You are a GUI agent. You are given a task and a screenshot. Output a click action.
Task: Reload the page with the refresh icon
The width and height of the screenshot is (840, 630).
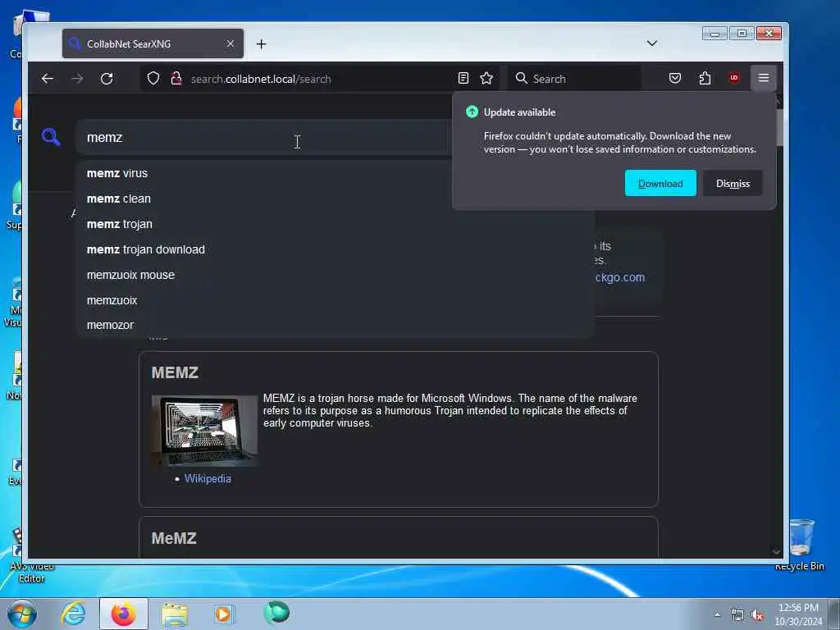(107, 79)
